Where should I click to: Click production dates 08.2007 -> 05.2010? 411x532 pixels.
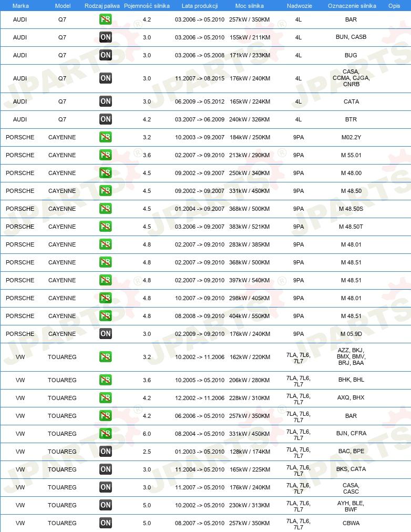click(x=200, y=523)
